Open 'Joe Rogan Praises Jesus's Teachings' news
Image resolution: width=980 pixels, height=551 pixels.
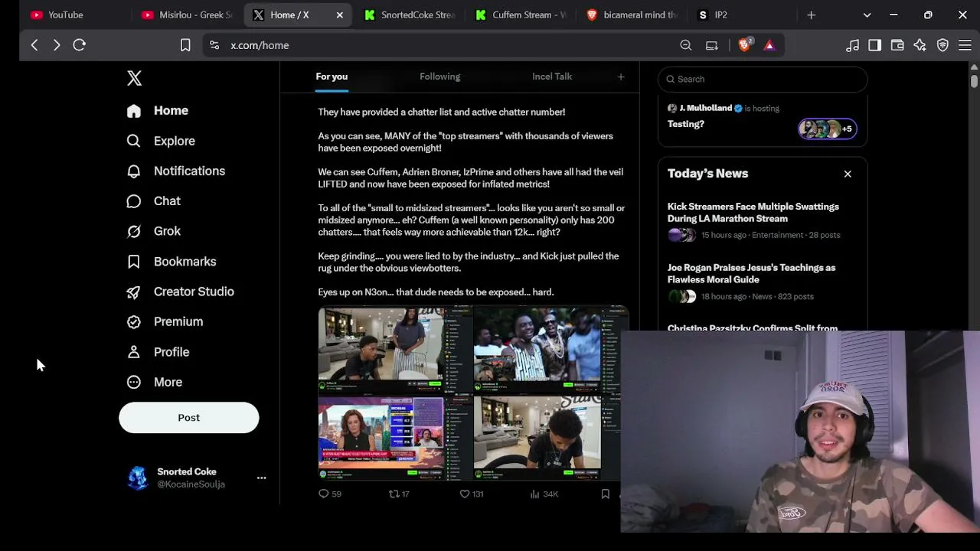coord(751,274)
